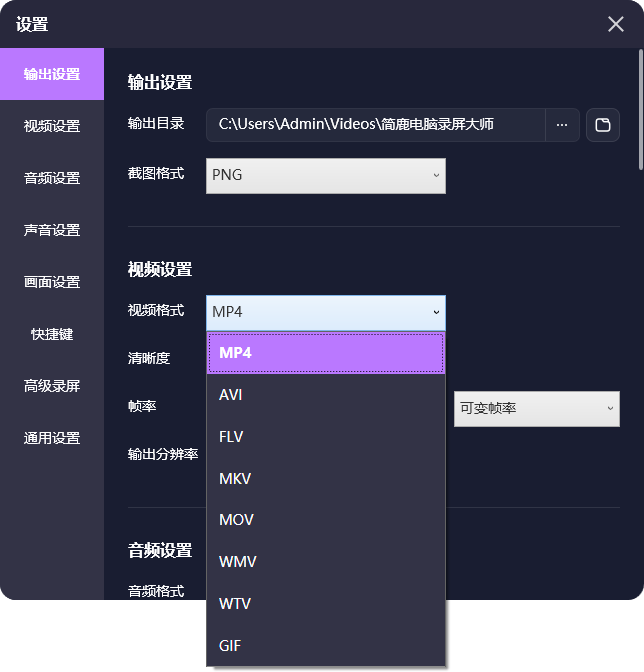This screenshot has height=672, width=644.
Task: Choose FLV video format
Action: (326, 437)
